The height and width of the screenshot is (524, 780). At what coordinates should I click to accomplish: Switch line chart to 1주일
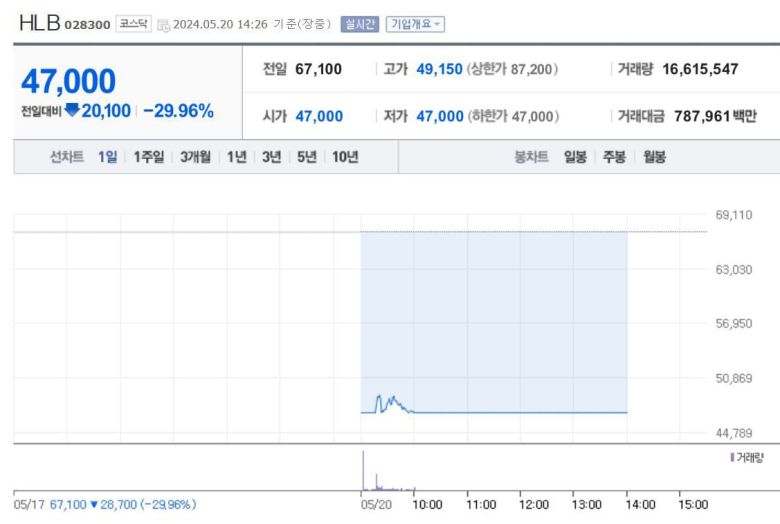pos(148,157)
